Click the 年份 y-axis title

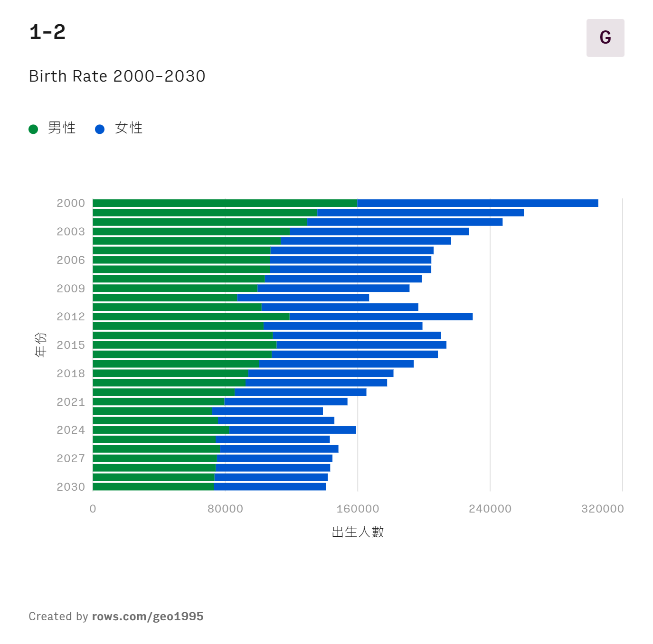(x=41, y=345)
